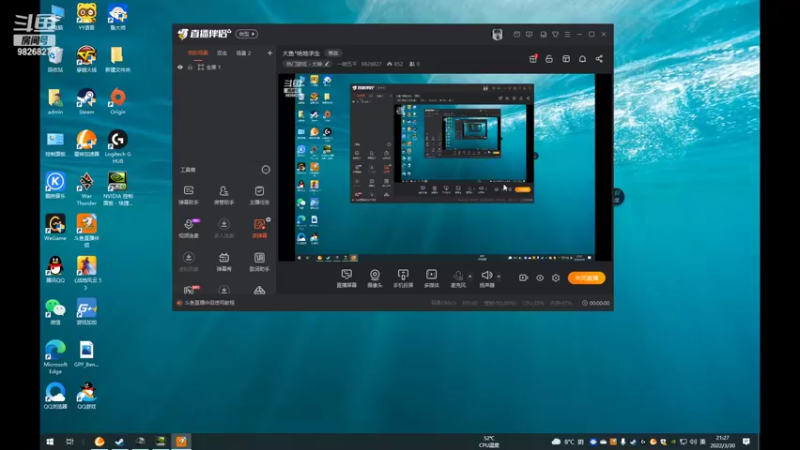Open Logitech G HUB desktop shortcut

[118, 146]
